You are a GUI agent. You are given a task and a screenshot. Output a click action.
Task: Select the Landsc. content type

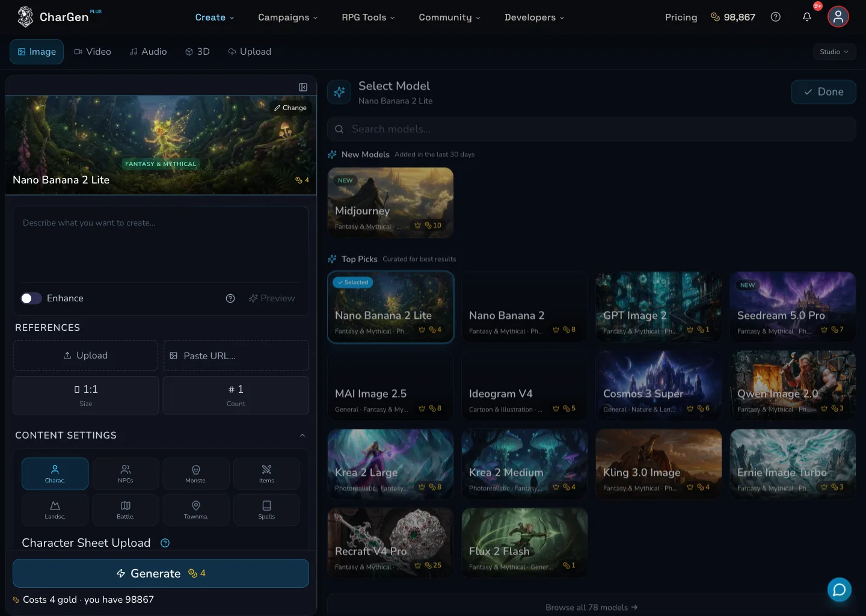[x=55, y=510]
